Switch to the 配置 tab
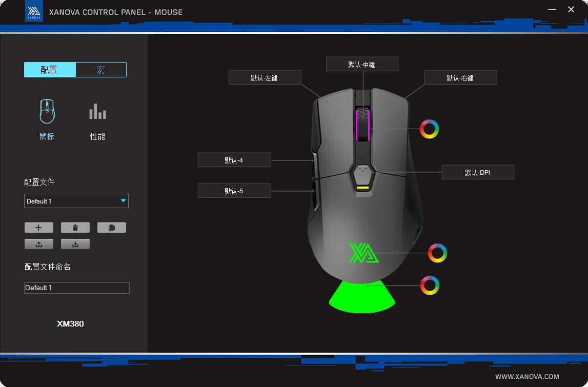 point(50,70)
